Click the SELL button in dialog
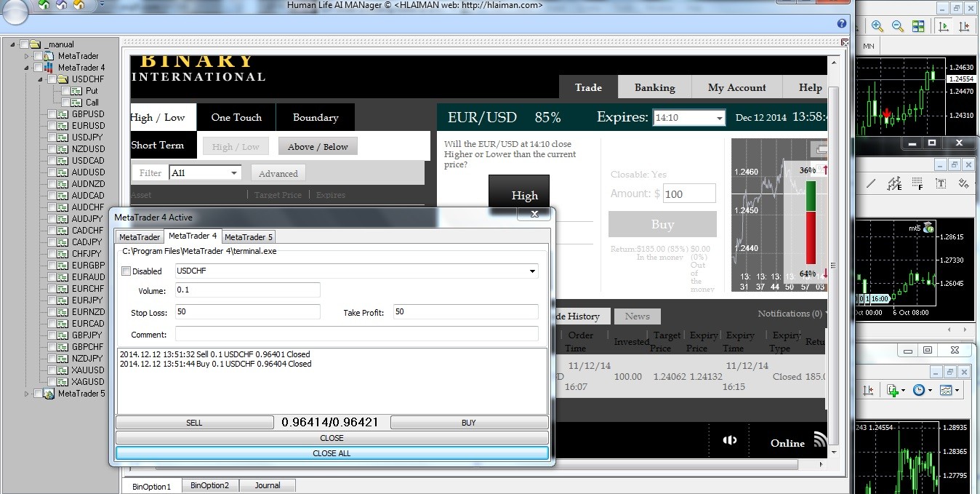This screenshot has height=494, width=980. pyautogui.click(x=194, y=423)
